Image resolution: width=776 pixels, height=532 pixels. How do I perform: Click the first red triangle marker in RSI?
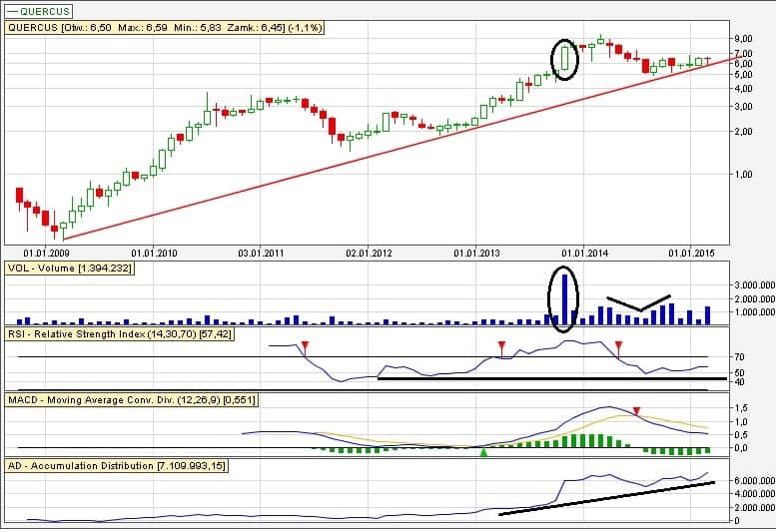[305, 345]
